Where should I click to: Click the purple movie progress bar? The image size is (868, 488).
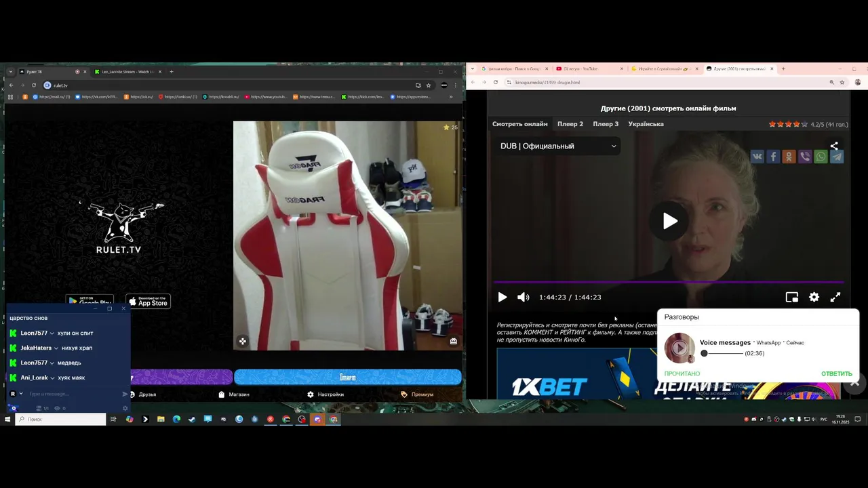coord(669,282)
